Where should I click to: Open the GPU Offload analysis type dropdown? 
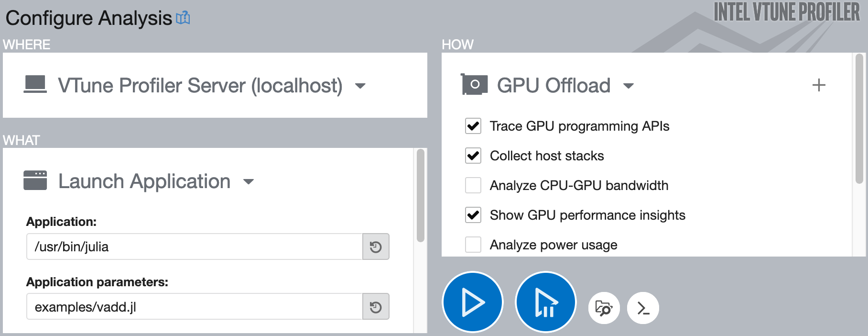coord(629,86)
